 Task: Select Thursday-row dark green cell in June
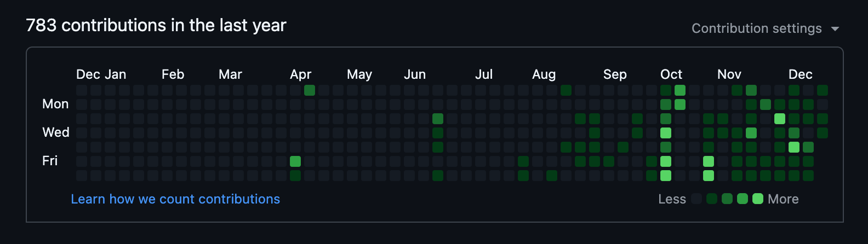[438, 147]
